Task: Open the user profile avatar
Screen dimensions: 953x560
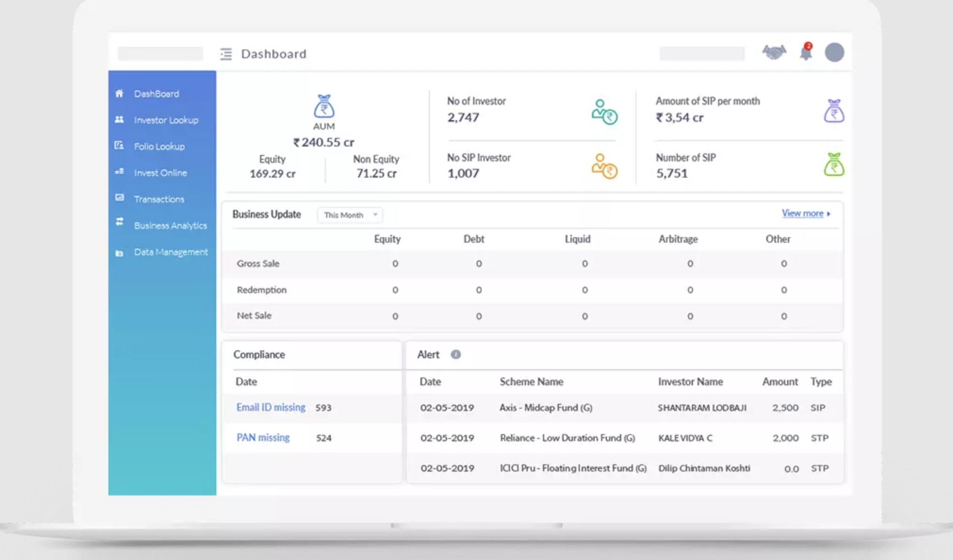Action: tap(834, 52)
